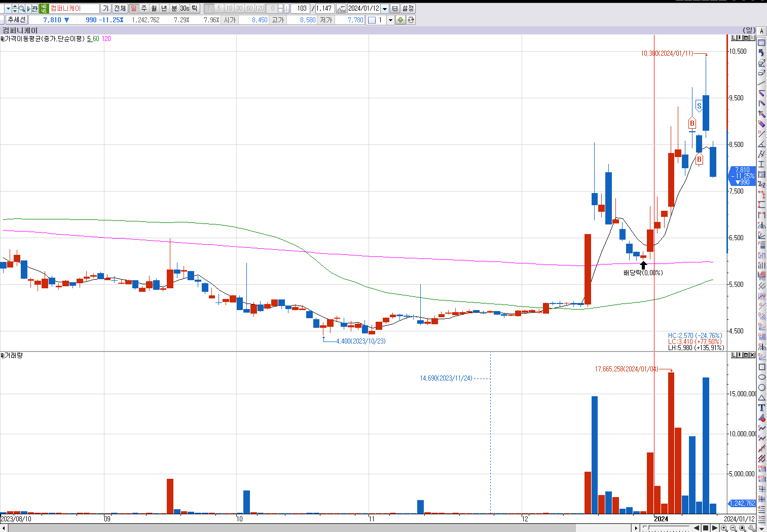
Task: Click the 120 moving average label
Action: pos(106,39)
